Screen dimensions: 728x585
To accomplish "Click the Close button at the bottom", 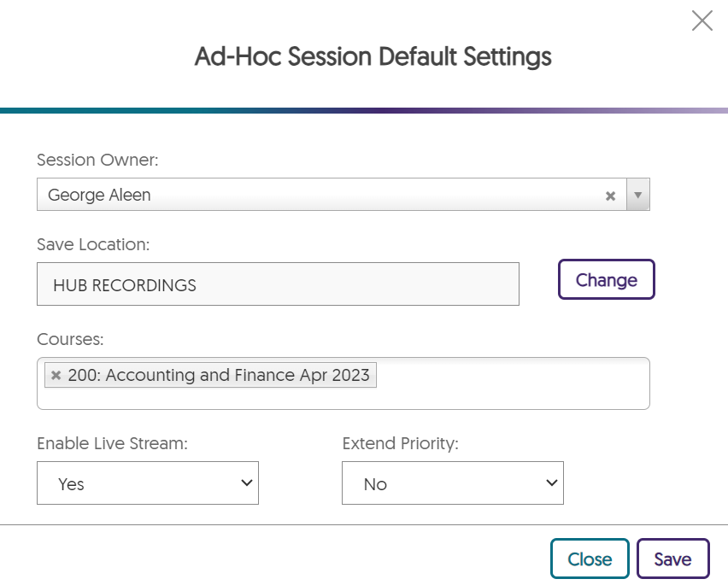I will coord(590,559).
